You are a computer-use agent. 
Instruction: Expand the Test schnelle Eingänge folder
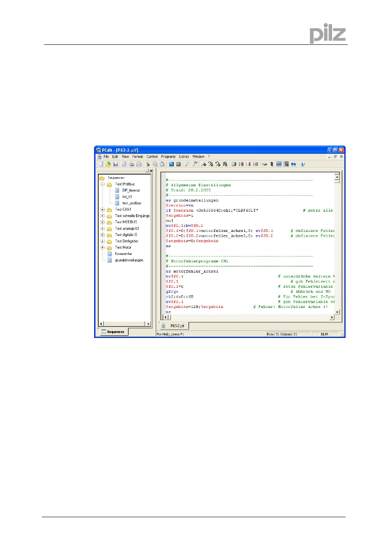[102, 216]
